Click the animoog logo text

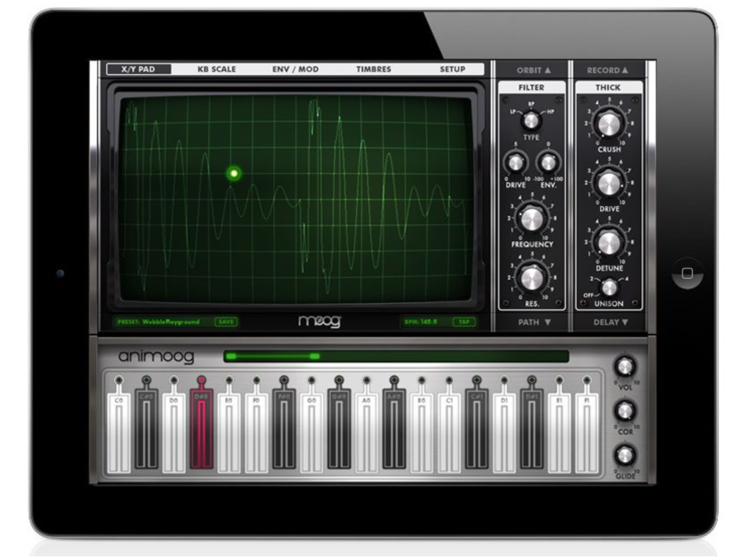pyautogui.click(x=156, y=356)
